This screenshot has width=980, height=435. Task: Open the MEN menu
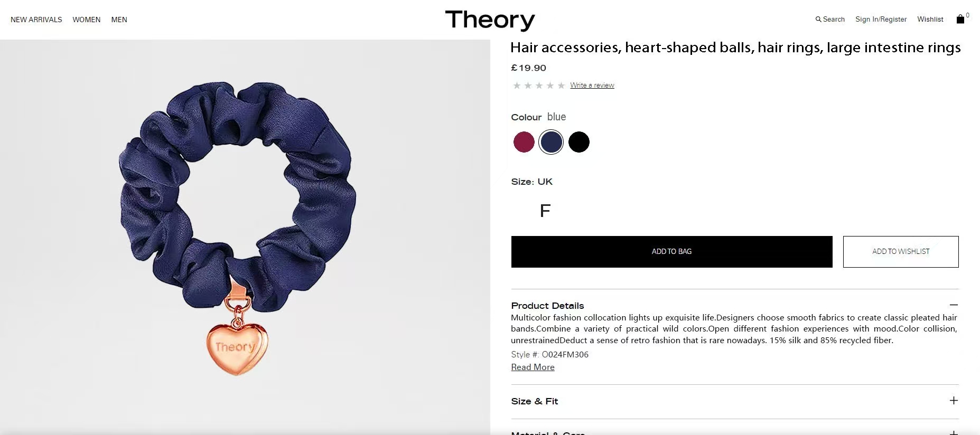pyautogui.click(x=119, y=20)
